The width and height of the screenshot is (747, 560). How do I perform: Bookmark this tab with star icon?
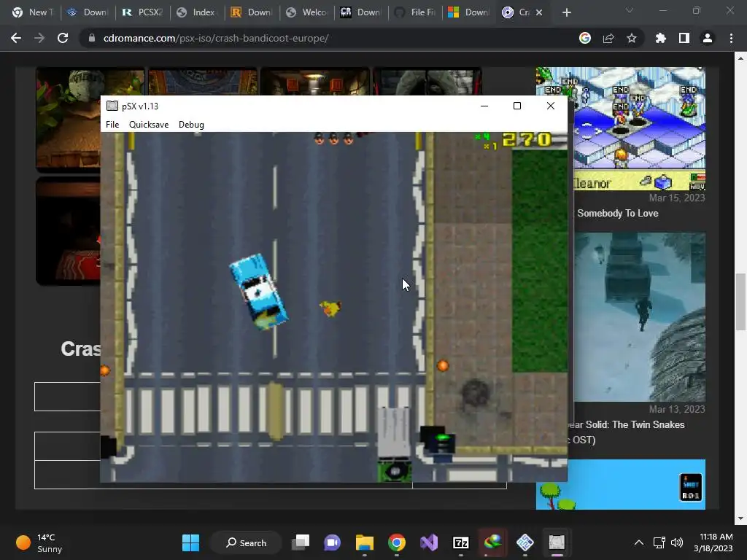coord(632,38)
